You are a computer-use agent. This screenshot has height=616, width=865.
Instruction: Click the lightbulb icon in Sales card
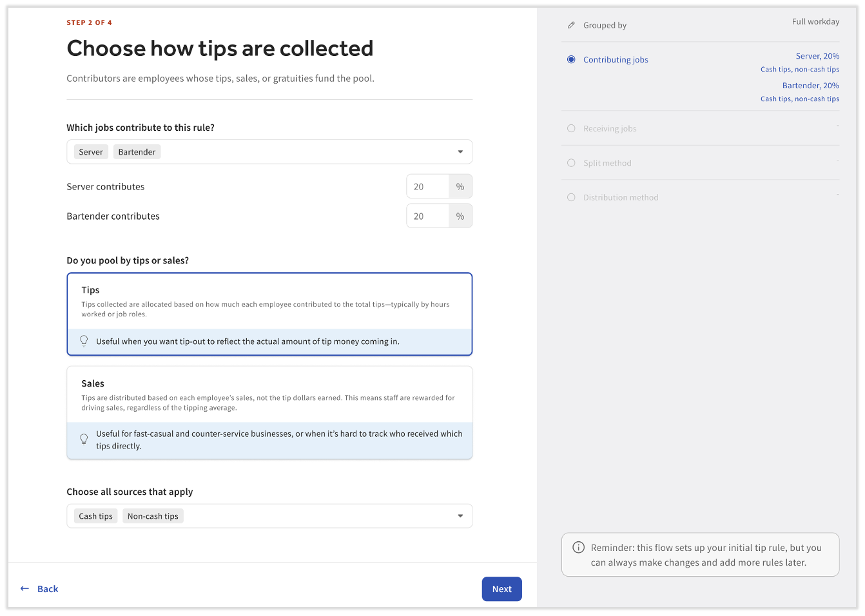point(84,439)
